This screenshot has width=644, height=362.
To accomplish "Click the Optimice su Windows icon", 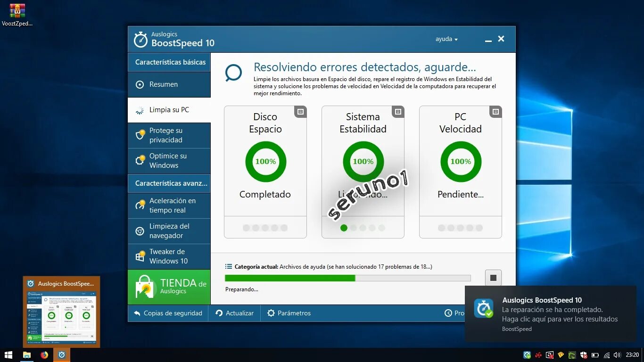I will coord(140,160).
